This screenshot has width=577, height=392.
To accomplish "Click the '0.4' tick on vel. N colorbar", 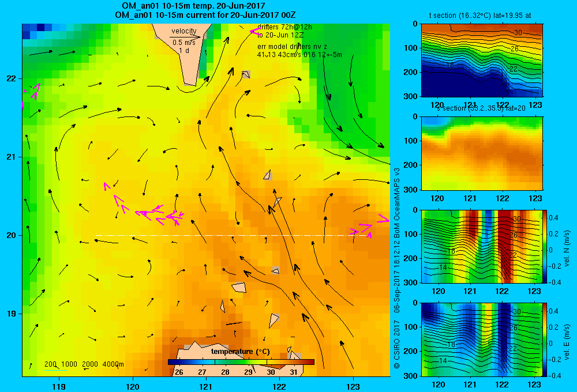I will pos(553,218).
